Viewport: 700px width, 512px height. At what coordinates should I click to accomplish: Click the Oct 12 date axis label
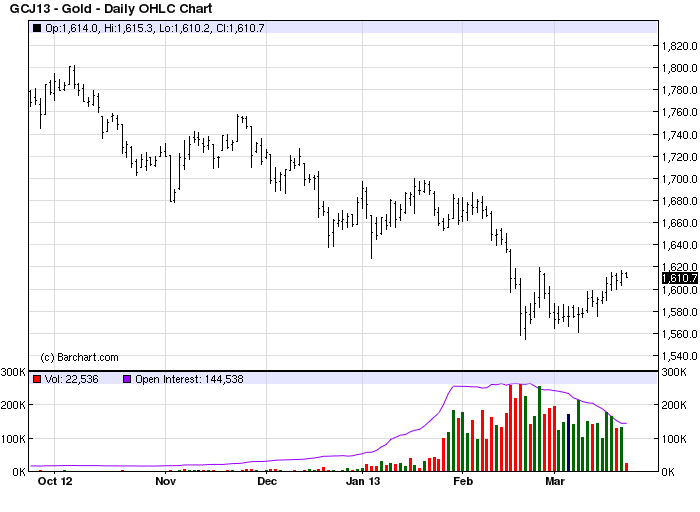tap(55, 481)
